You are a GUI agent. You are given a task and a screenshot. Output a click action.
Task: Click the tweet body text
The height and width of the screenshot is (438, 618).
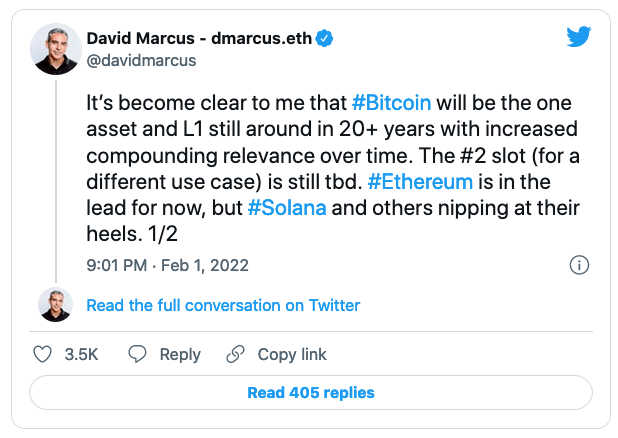300,157
